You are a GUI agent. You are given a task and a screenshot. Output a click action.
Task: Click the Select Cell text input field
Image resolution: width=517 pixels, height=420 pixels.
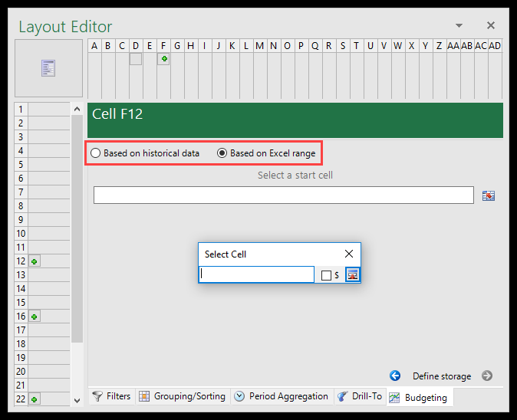pyautogui.click(x=256, y=274)
